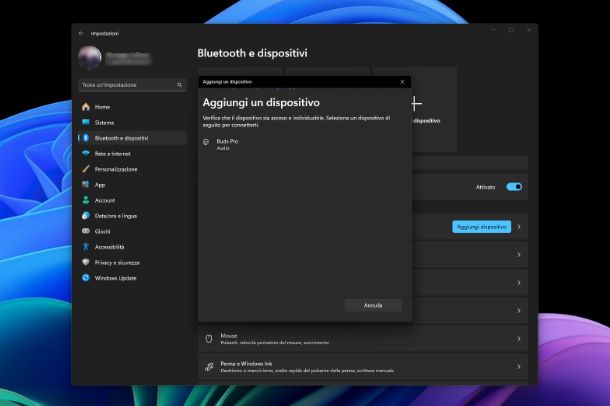Open the Accessibilità figure icon
This screenshot has width=610, height=406.
click(x=86, y=247)
